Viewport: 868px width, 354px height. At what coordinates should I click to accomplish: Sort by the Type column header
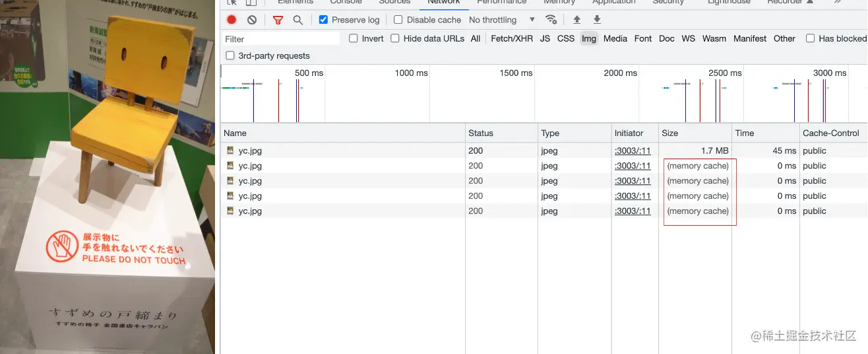(x=574, y=133)
